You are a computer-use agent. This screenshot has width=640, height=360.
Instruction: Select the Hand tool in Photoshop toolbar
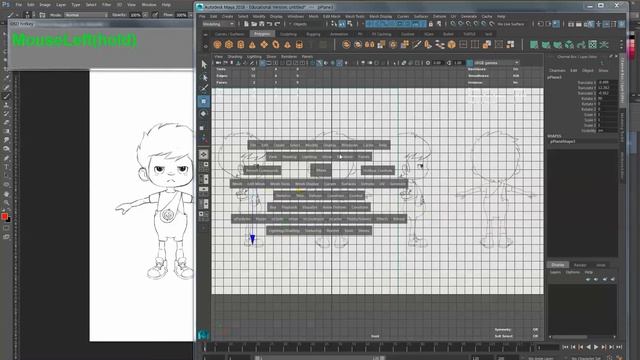pyautogui.click(x=6, y=193)
